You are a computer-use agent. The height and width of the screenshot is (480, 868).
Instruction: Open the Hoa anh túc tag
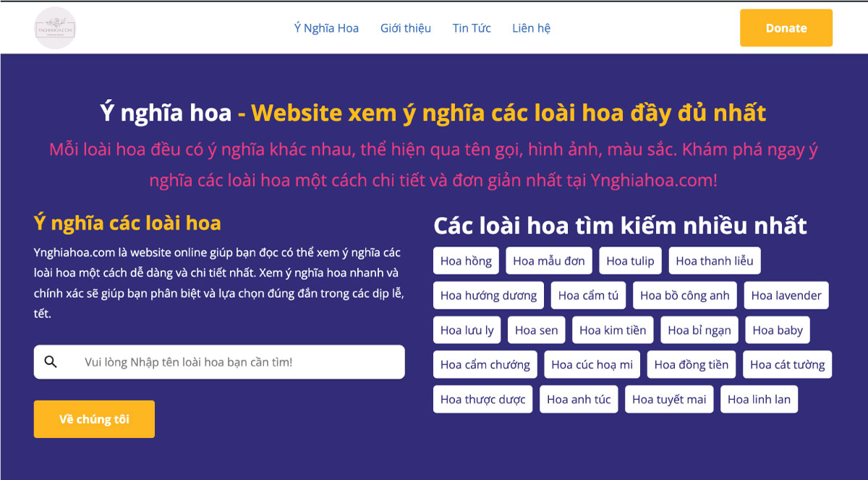(x=579, y=400)
